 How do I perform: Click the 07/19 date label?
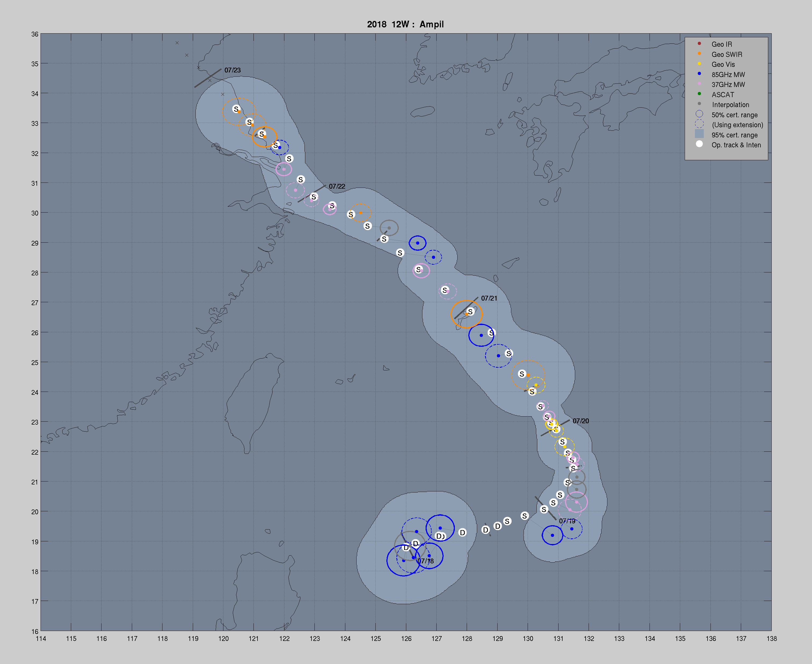point(567,521)
